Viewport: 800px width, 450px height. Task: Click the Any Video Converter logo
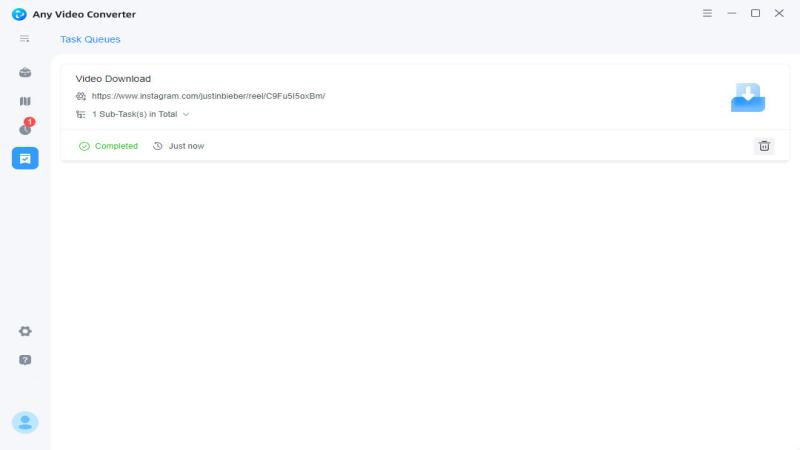pos(19,14)
